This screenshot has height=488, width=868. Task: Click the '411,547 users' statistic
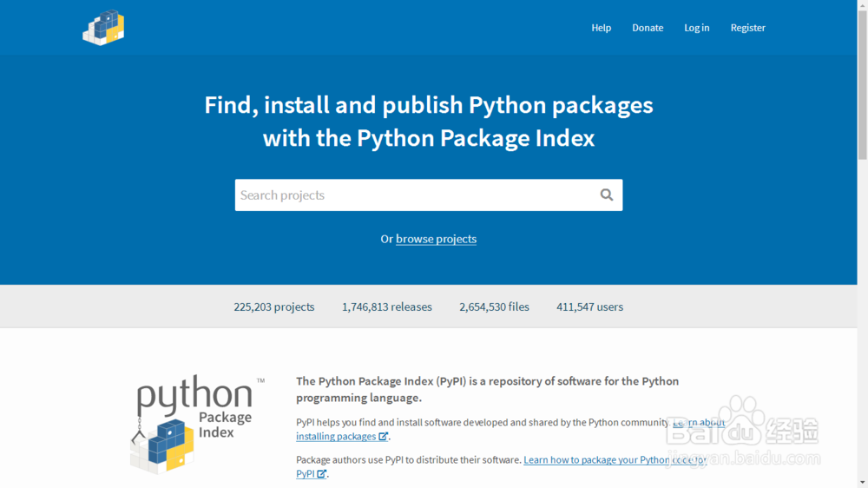pyautogui.click(x=589, y=307)
